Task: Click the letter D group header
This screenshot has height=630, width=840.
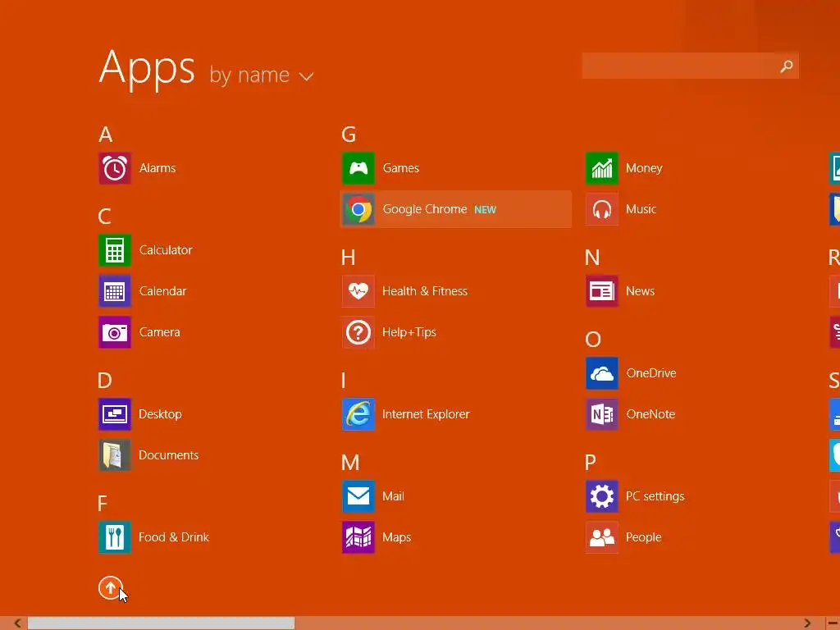Action: [105, 381]
